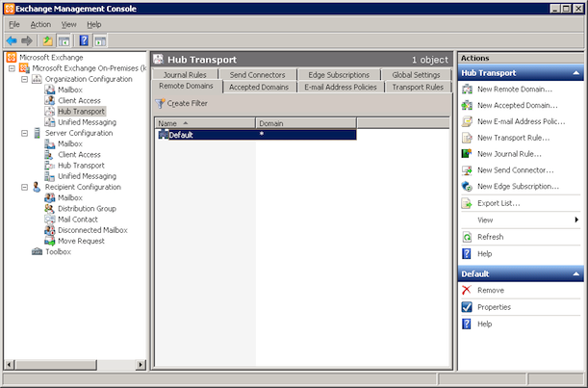Image resolution: width=588 pixels, height=388 pixels.
Task: Collapse the Organization Configuration node
Action: point(24,79)
